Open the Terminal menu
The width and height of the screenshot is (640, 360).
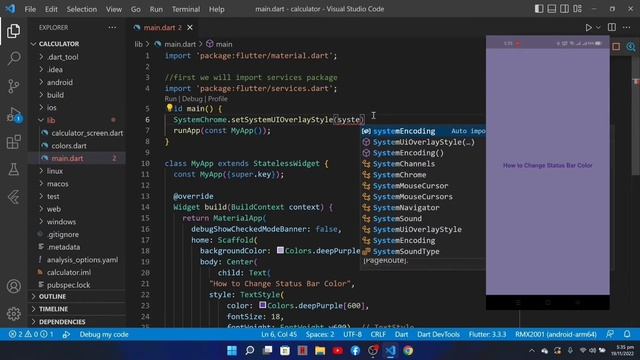tap(186, 9)
